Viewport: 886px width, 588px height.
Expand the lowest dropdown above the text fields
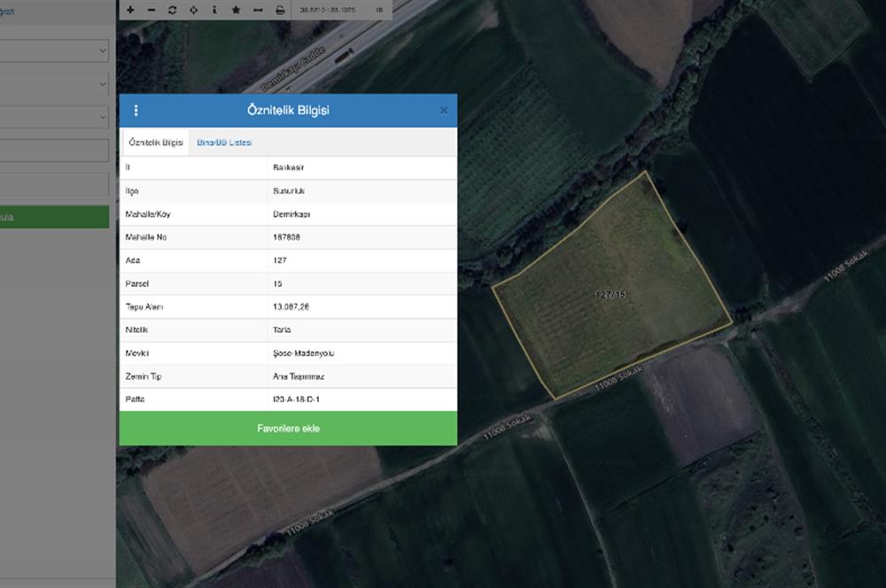point(53,117)
